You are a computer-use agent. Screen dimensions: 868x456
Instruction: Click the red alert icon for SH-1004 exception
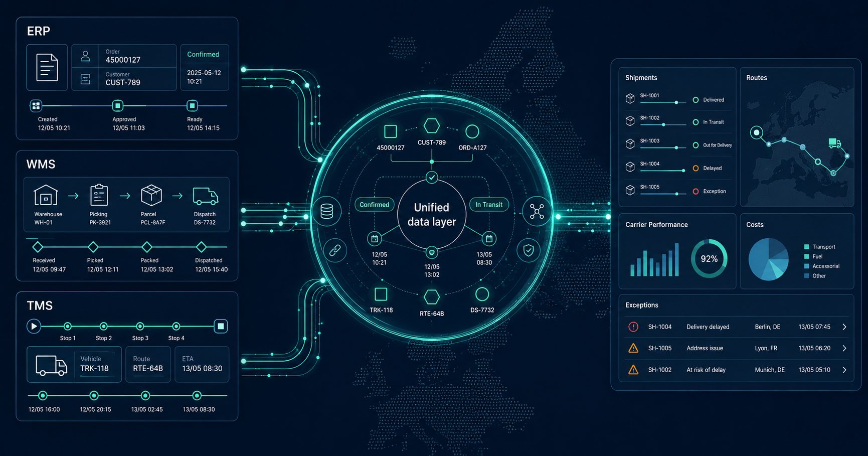(633, 327)
